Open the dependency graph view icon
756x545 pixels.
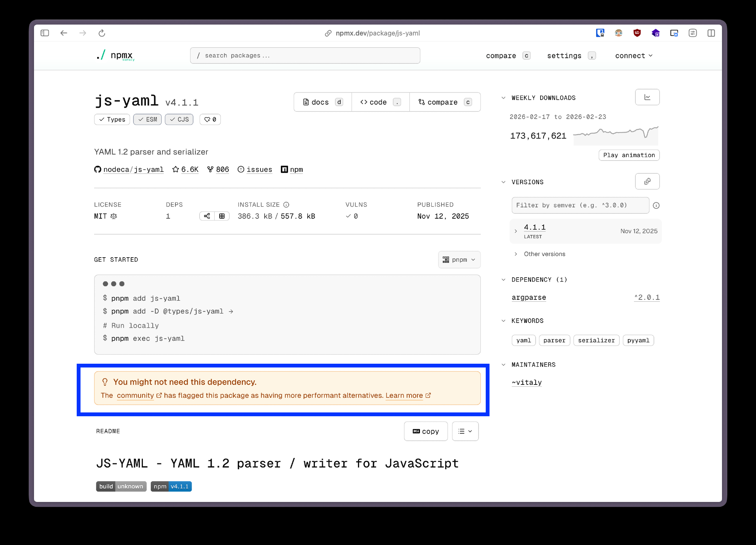[x=207, y=216]
